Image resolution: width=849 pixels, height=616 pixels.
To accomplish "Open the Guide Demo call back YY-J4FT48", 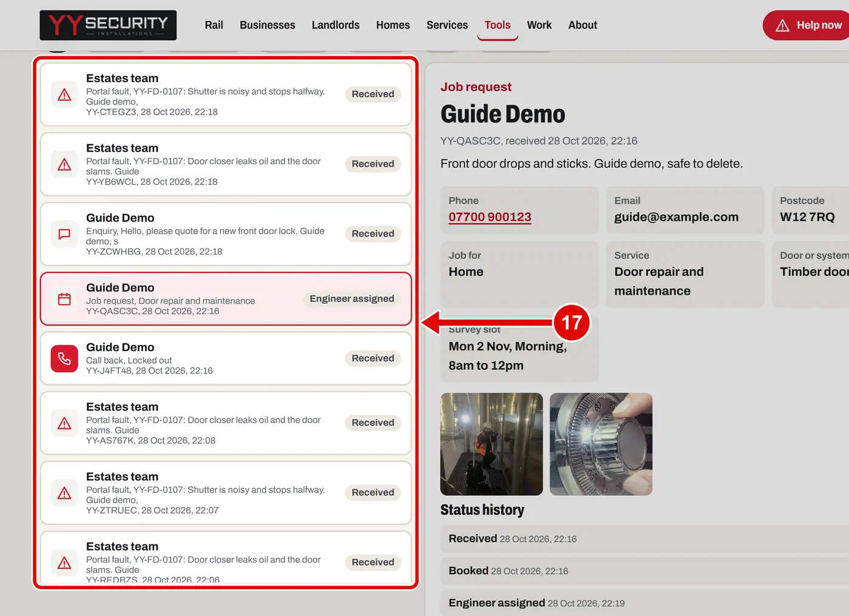I will point(226,358).
